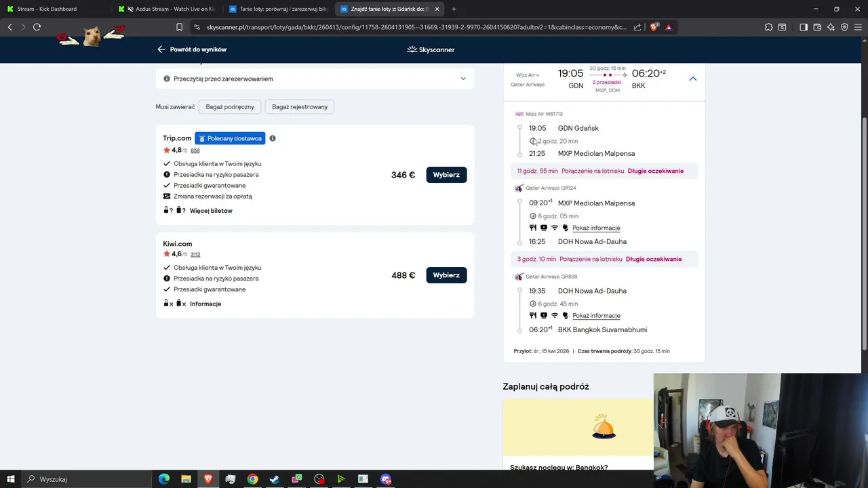The height and width of the screenshot is (488, 868).
Task: Click Brave Rewards triangle icon
Action: pos(669,27)
